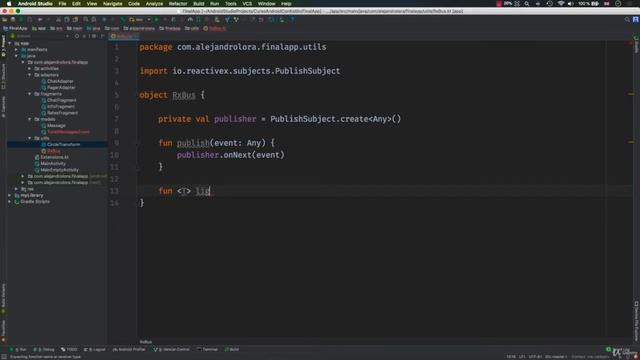
Task: Open the Android Profiler tool window
Action: [x=129, y=350]
